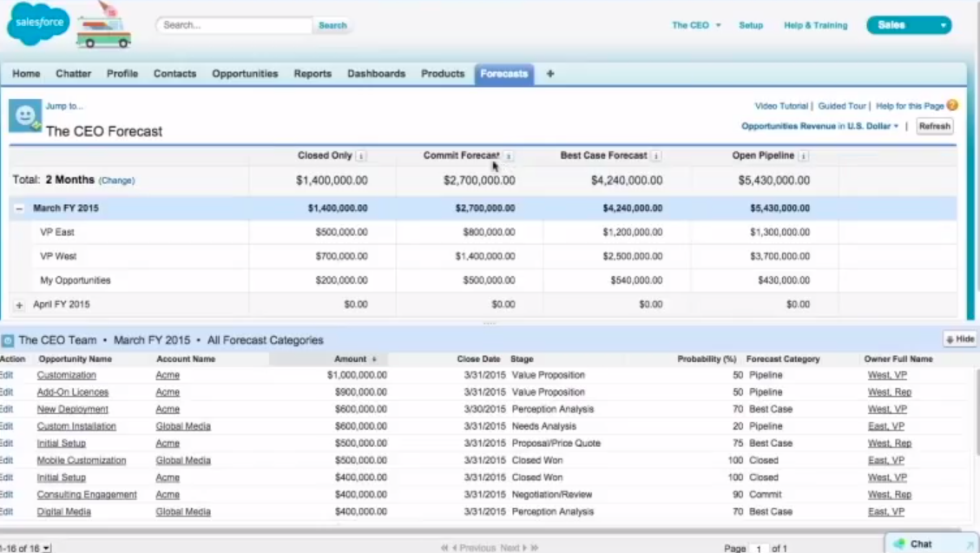
Task: Click the Commit Forecast info icon
Action: pyautogui.click(x=509, y=156)
